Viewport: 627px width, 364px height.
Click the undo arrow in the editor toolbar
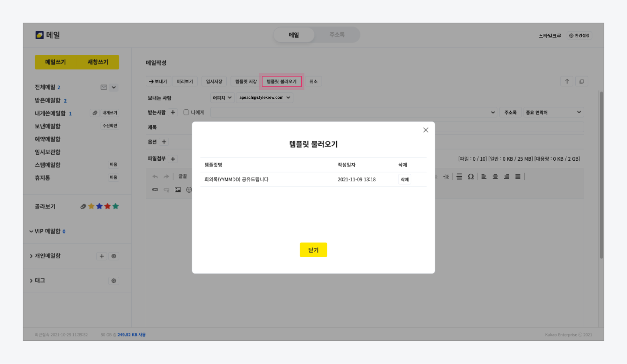point(155,177)
